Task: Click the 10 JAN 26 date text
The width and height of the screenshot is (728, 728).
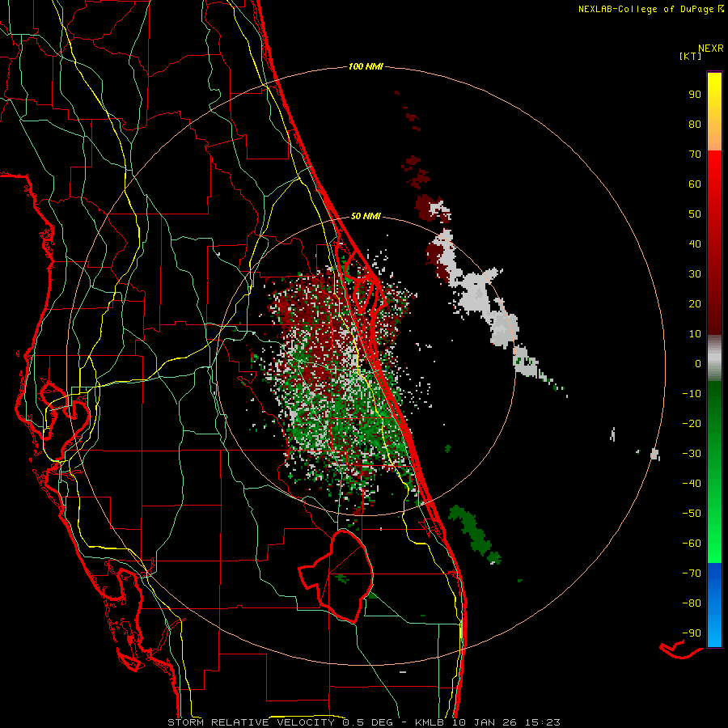Action: tap(485, 722)
